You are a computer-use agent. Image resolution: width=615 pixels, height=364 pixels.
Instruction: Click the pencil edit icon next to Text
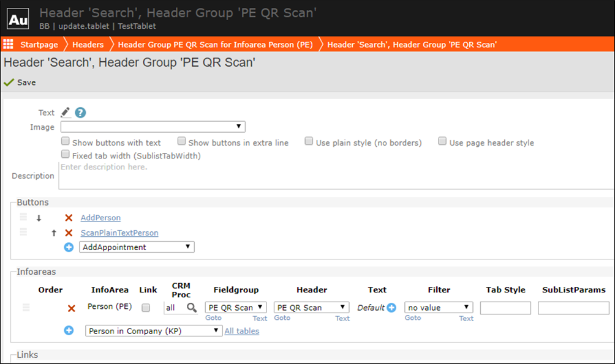pyautogui.click(x=66, y=113)
